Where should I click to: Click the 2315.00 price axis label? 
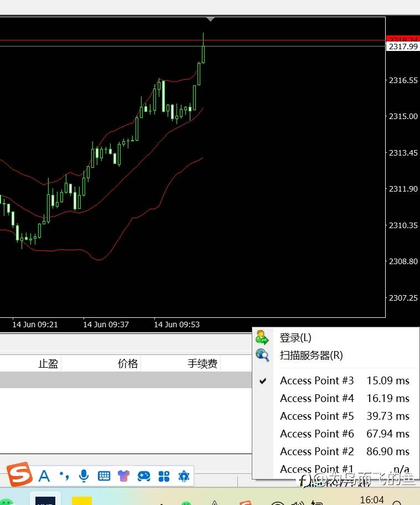point(403,116)
